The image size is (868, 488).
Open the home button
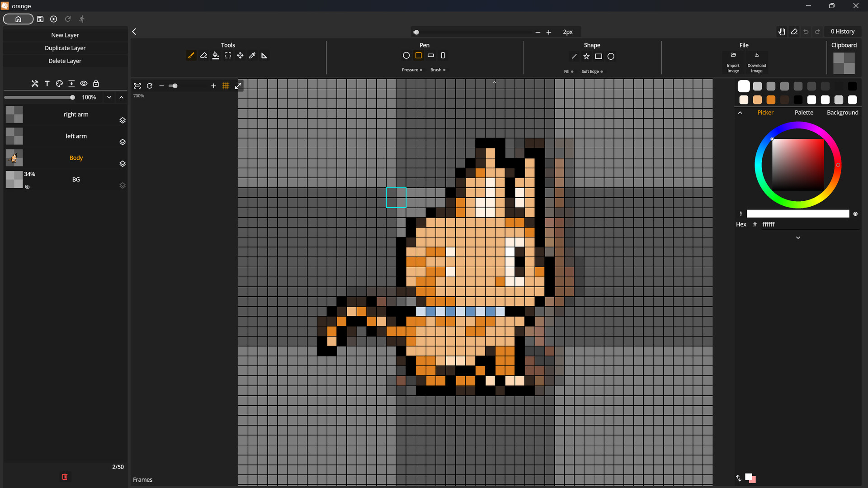click(18, 19)
